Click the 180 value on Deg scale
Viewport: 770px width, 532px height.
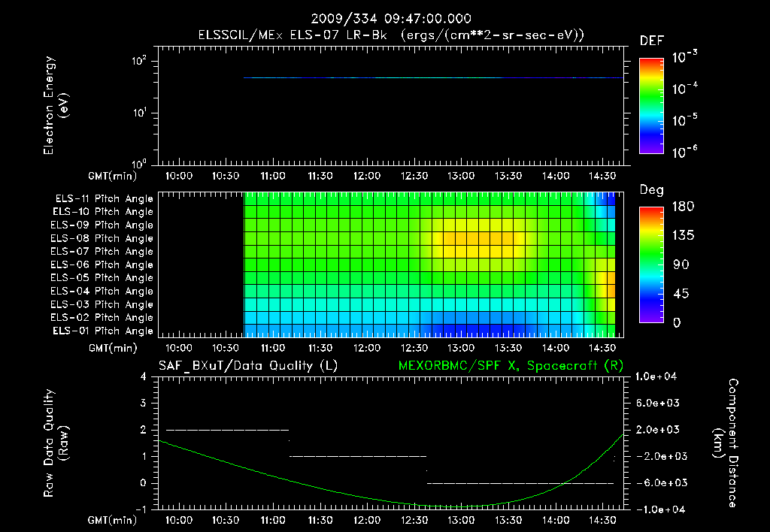(x=683, y=206)
